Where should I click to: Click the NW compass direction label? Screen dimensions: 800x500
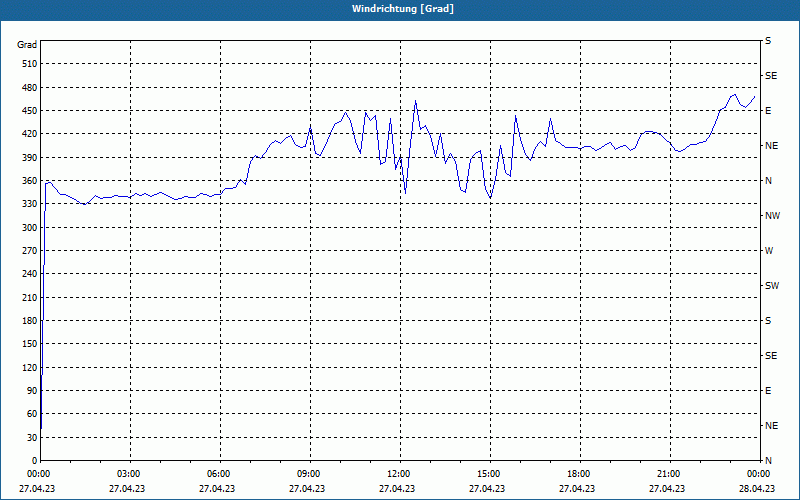[x=772, y=216]
